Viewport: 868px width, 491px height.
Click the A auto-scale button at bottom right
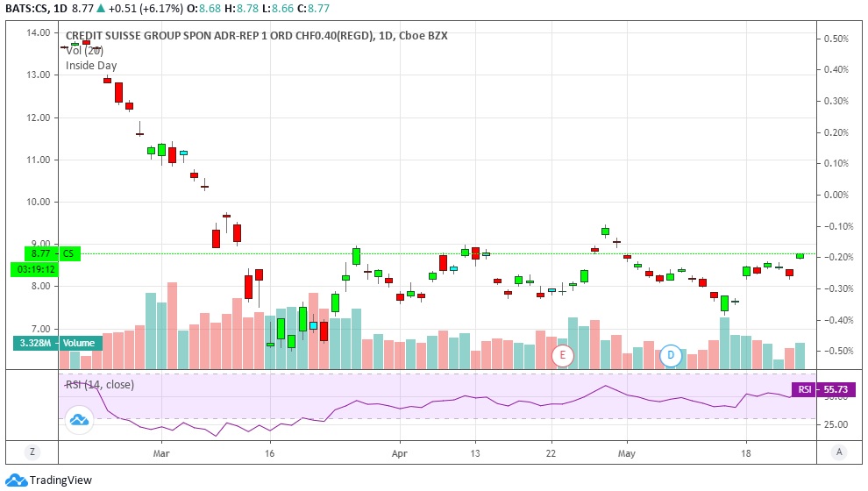(x=839, y=452)
